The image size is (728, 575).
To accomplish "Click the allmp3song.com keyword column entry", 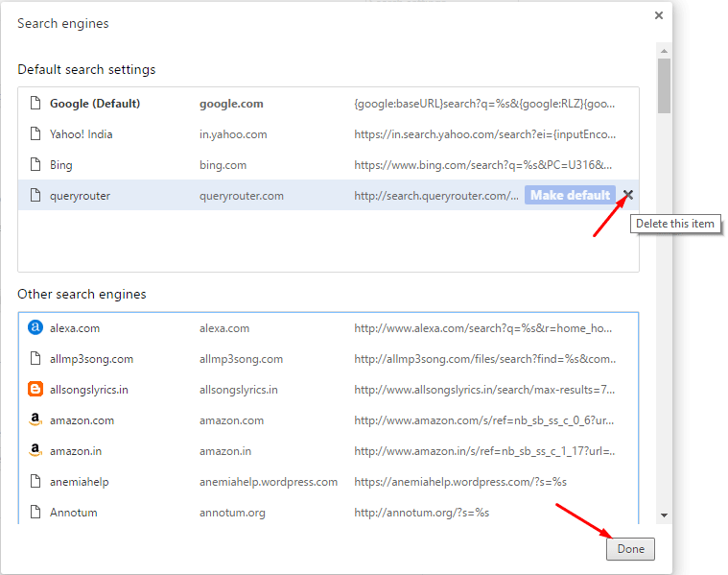I will click(x=241, y=359).
